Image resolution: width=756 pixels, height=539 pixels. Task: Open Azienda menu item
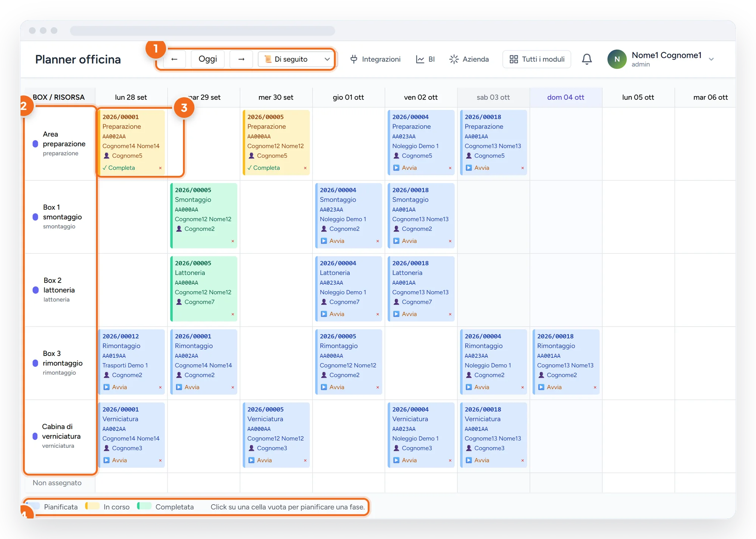tap(469, 59)
